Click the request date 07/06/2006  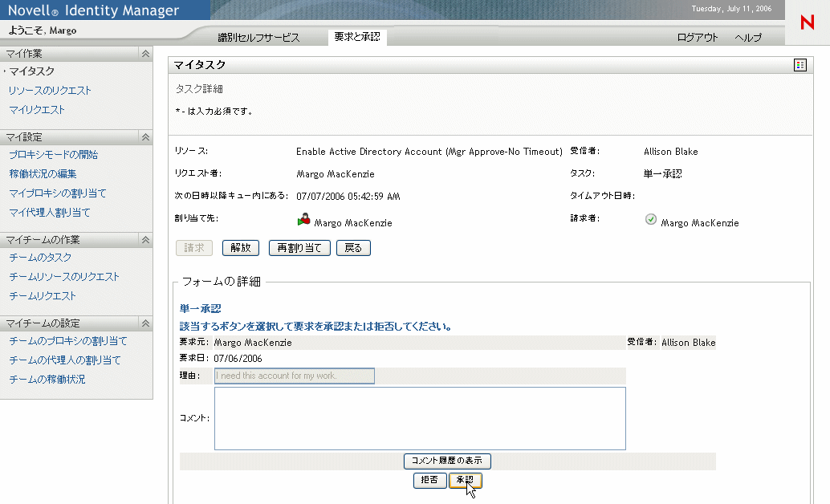point(238,359)
